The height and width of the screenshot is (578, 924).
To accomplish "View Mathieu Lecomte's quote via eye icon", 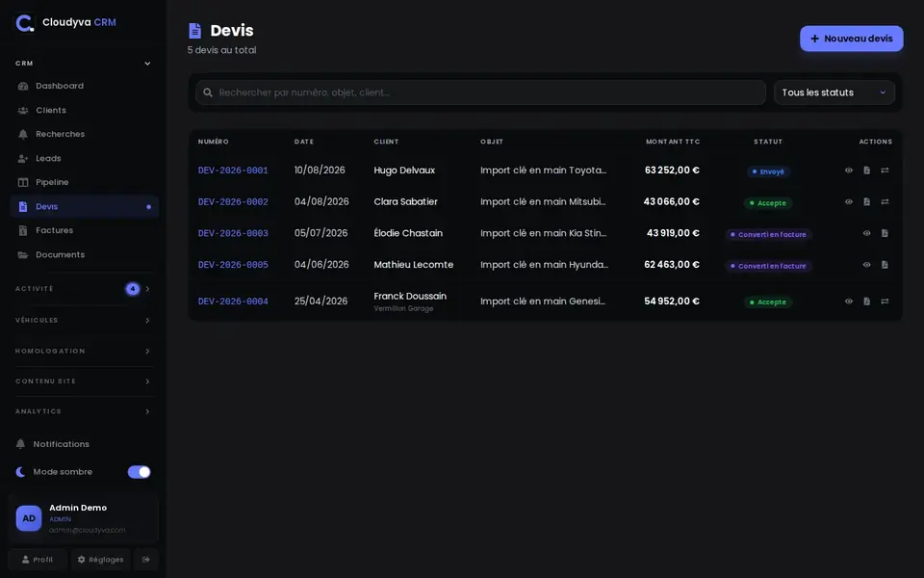I will 867,265.
